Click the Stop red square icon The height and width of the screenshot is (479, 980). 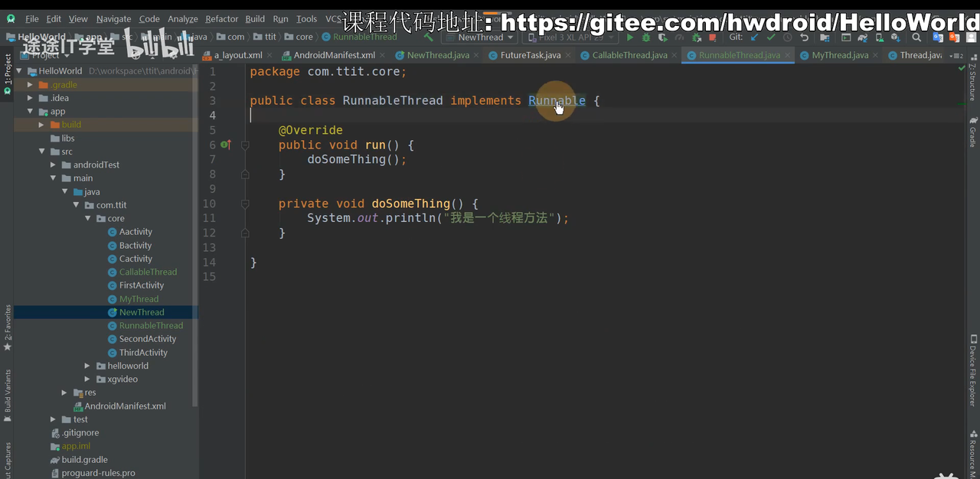[712, 37]
